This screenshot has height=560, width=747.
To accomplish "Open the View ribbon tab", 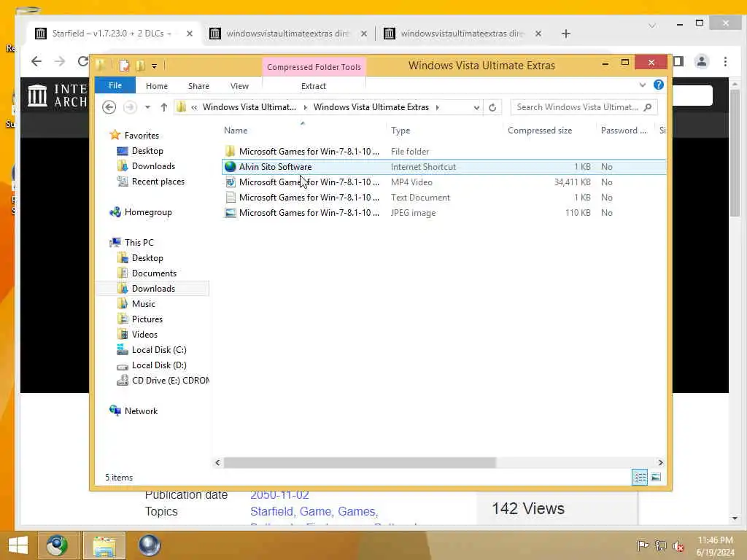I will (239, 86).
